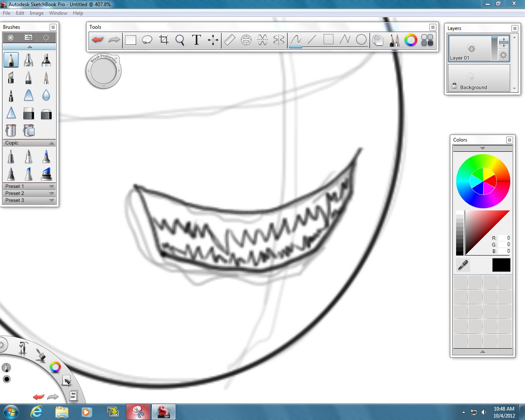Open the File menu
Image resolution: width=525 pixels, height=420 pixels.
[7, 13]
